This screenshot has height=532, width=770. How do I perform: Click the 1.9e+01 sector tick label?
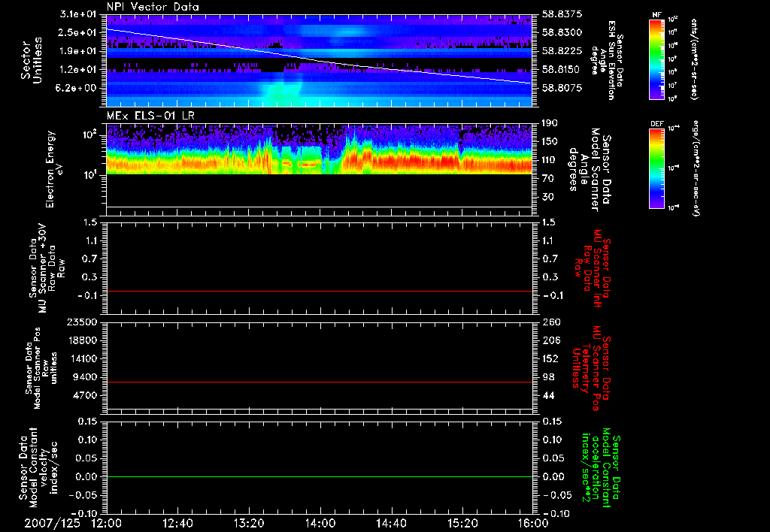tap(78, 51)
